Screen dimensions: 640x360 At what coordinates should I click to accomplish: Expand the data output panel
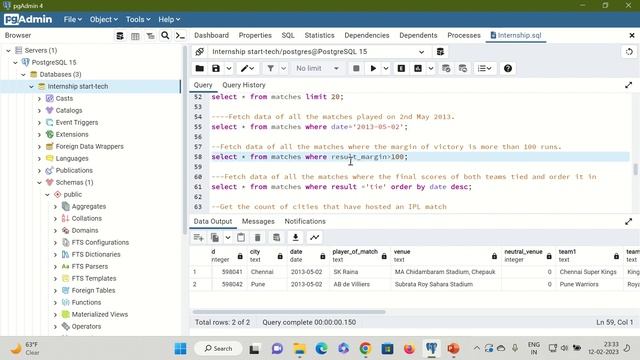click(x=629, y=221)
